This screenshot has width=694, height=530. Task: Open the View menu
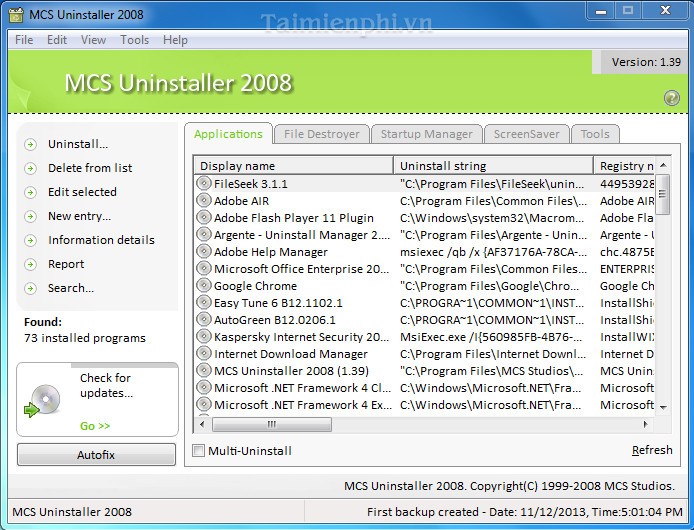tap(93, 40)
